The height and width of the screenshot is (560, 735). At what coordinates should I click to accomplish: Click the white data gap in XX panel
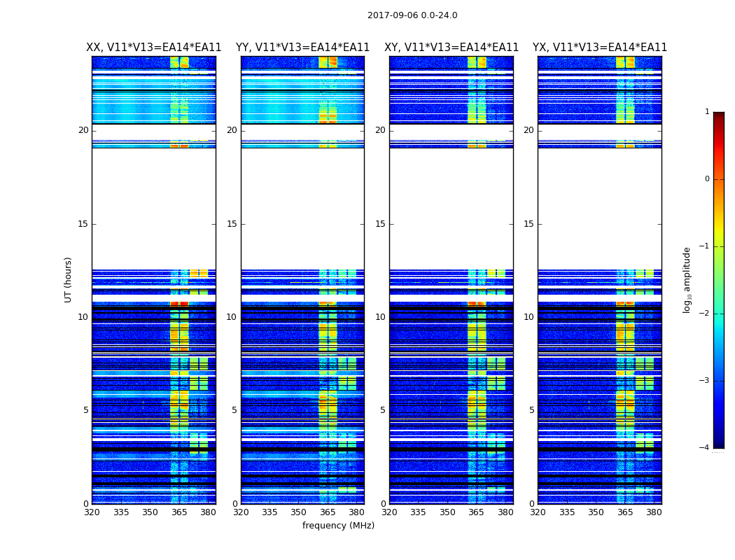click(154, 209)
